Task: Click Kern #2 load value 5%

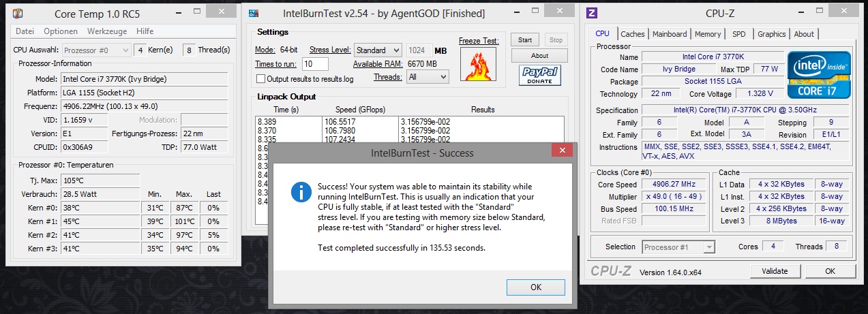Action: pos(214,234)
